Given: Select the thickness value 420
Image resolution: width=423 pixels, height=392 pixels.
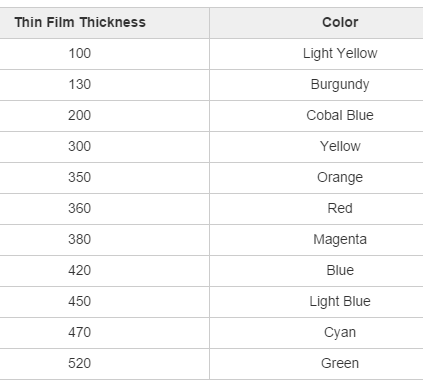Looking at the screenshot, I should tap(80, 270).
